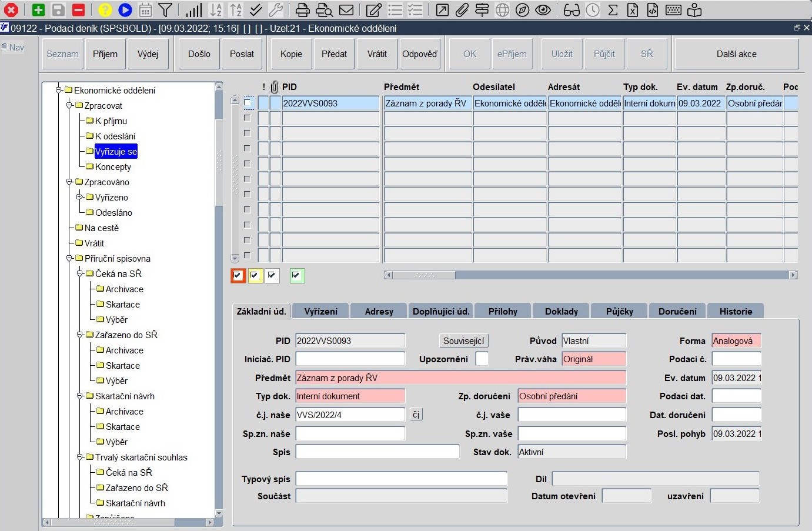Click the envelope mail icon
Screen dimensions: 812x531
[347, 10]
